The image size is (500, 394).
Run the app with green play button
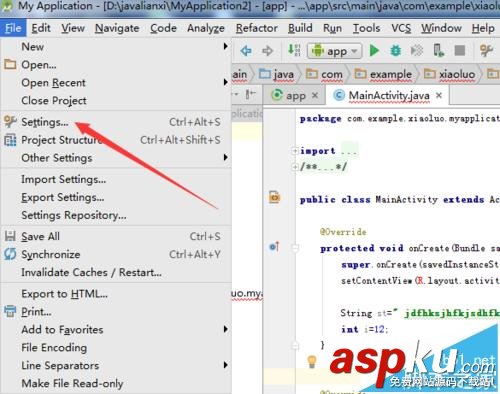[374, 51]
